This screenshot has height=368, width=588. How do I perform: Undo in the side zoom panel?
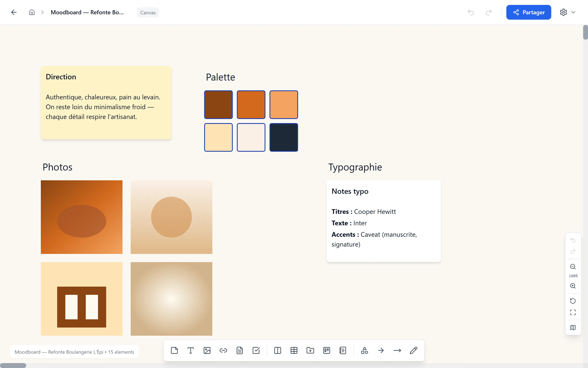573,240
